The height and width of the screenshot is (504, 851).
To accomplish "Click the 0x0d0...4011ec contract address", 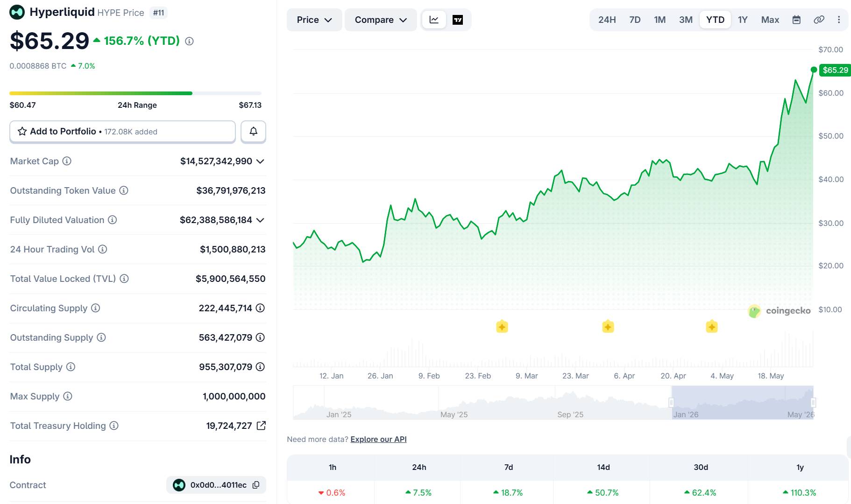I will tap(219, 485).
